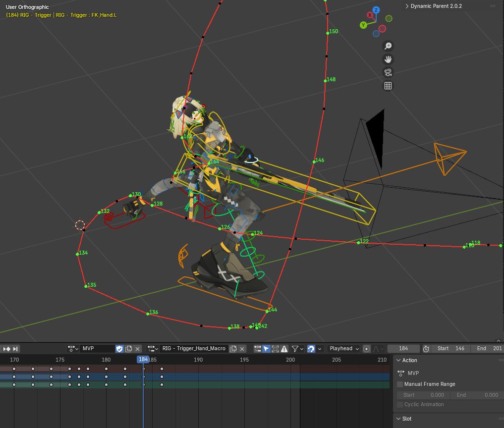Click the Z axis on navigation gizmo
The image size is (504, 428).
point(376,10)
